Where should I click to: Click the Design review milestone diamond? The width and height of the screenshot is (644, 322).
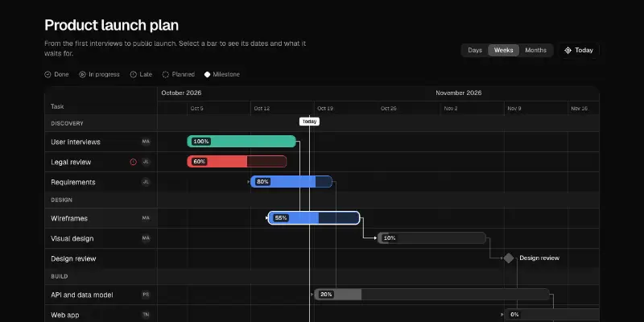509,258
